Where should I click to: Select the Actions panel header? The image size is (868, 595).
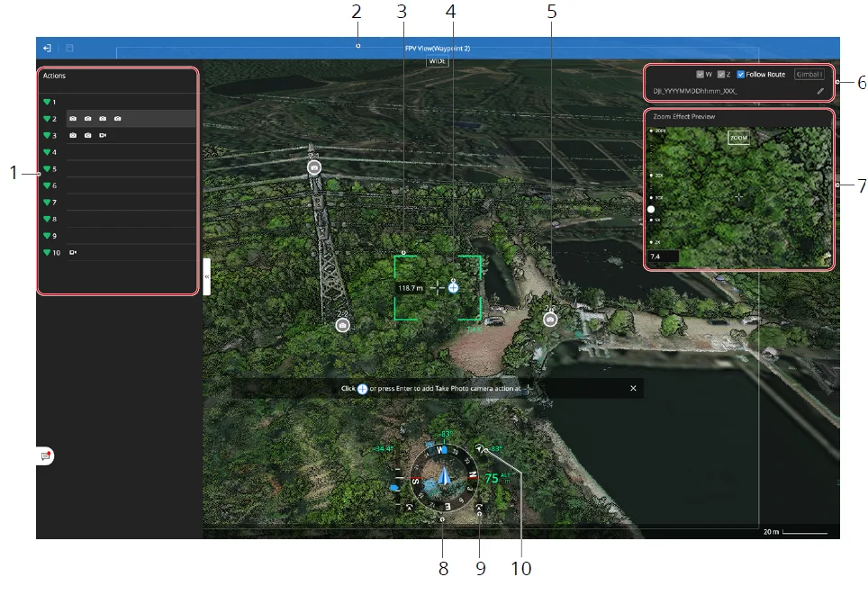point(54,76)
